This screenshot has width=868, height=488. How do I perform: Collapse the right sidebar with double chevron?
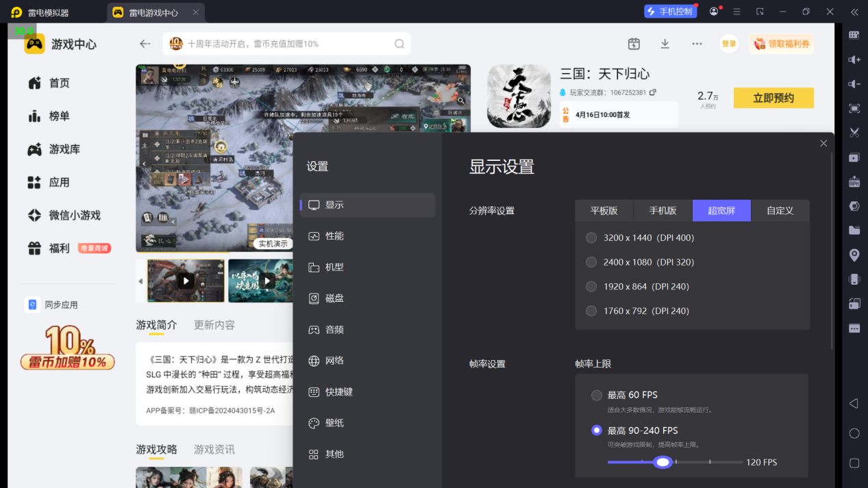(x=854, y=12)
